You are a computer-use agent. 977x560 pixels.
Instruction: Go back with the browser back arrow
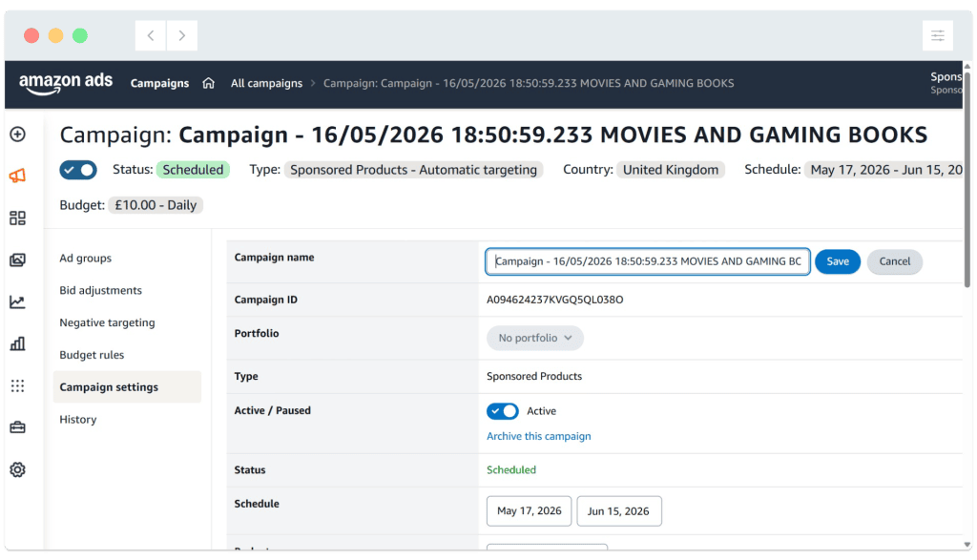[x=151, y=35]
